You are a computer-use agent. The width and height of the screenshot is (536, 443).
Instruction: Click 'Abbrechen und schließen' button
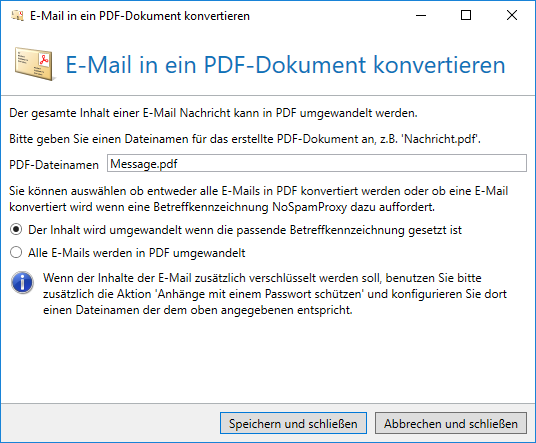tap(451, 424)
